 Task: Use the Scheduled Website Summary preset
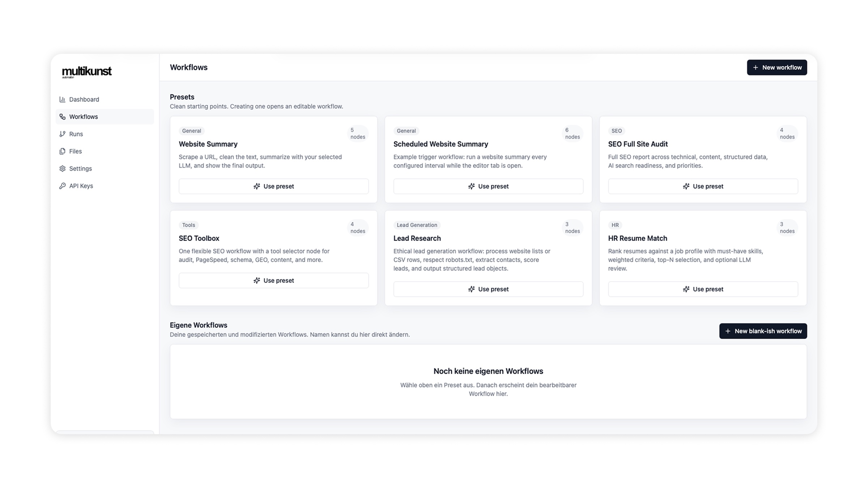pyautogui.click(x=488, y=186)
